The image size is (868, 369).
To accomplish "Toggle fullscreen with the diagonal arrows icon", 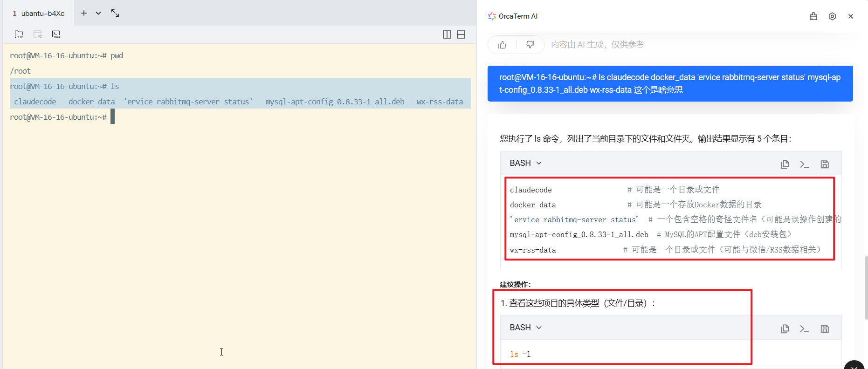I will (115, 13).
